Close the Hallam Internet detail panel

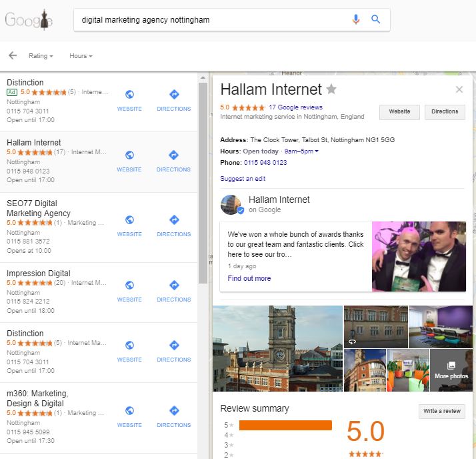(x=459, y=89)
